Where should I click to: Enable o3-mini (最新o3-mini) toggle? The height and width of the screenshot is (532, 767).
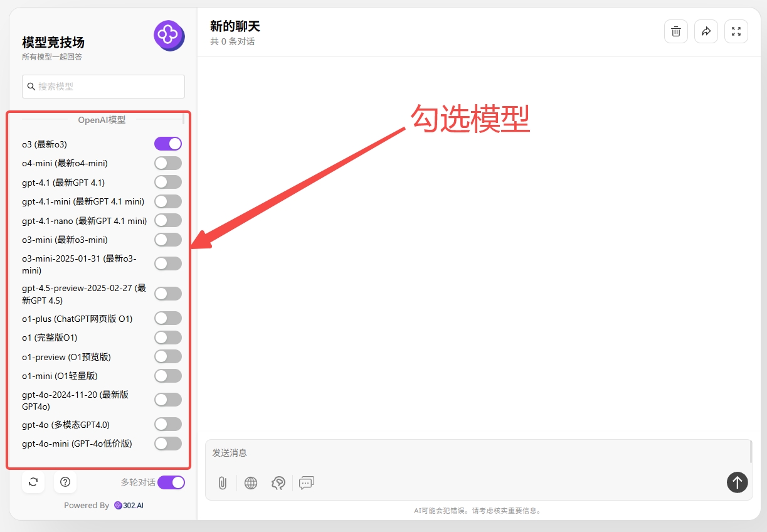pyautogui.click(x=168, y=240)
